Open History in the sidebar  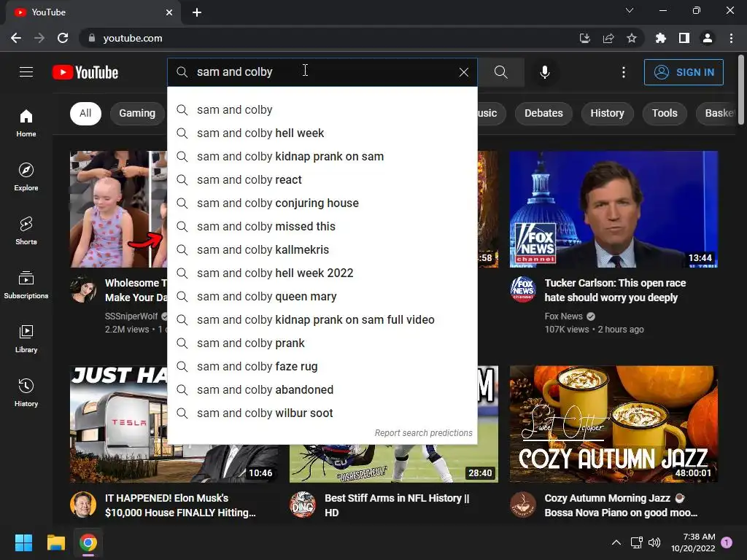coord(26,392)
